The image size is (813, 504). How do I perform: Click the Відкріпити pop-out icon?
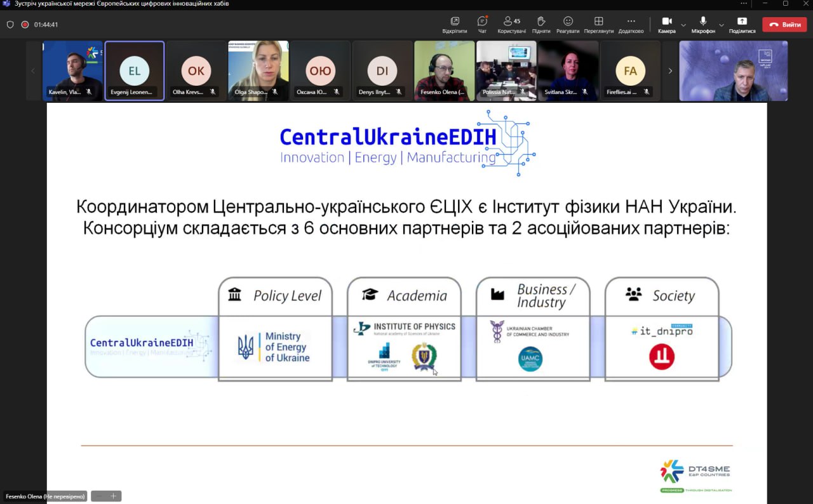(454, 24)
